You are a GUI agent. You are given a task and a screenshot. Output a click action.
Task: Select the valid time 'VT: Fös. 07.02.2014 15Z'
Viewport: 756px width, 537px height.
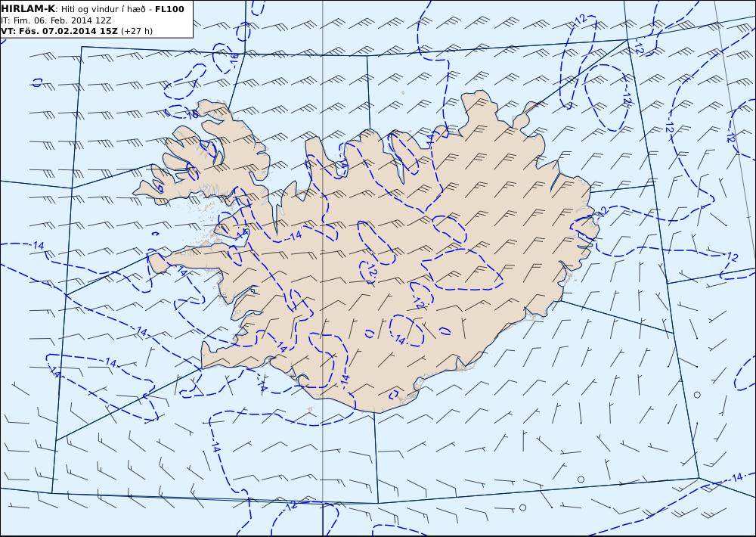click(59, 31)
